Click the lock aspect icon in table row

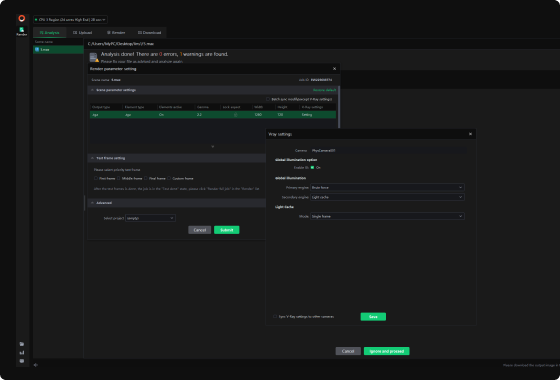click(235, 115)
